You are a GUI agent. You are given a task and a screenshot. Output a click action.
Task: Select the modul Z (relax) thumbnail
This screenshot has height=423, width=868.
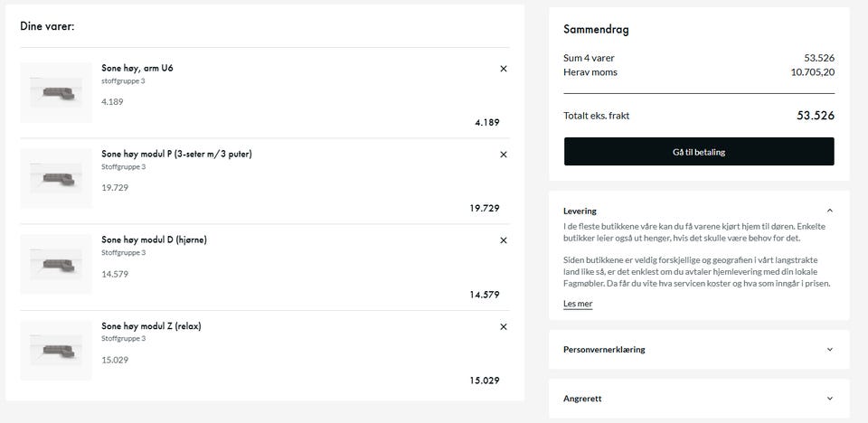pyautogui.click(x=56, y=350)
